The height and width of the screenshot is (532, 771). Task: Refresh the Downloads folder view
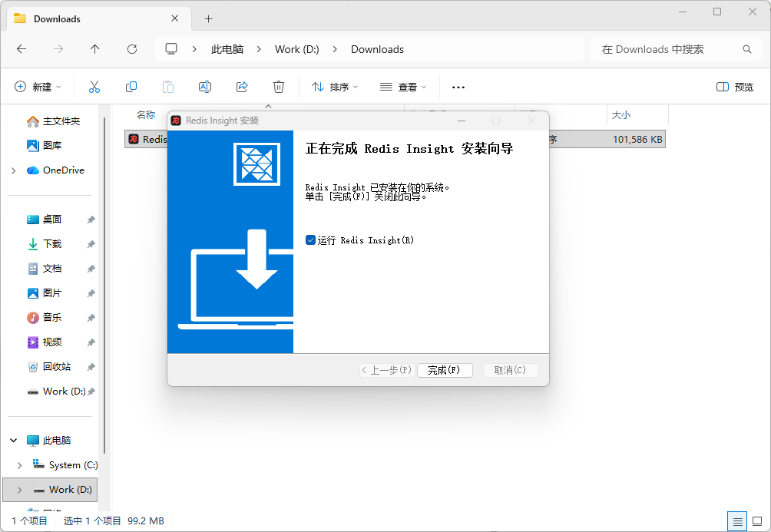[132, 49]
